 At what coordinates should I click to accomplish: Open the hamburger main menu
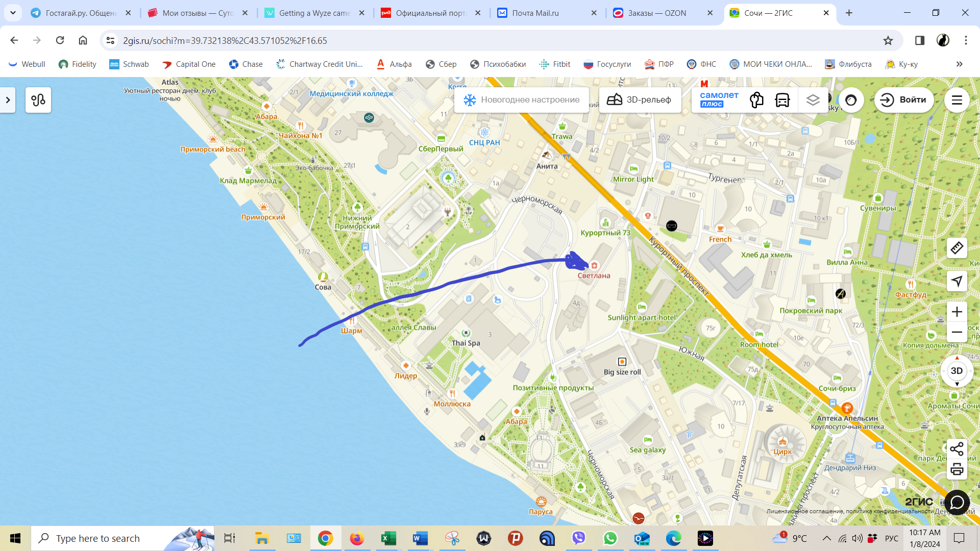tap(957, 100)
